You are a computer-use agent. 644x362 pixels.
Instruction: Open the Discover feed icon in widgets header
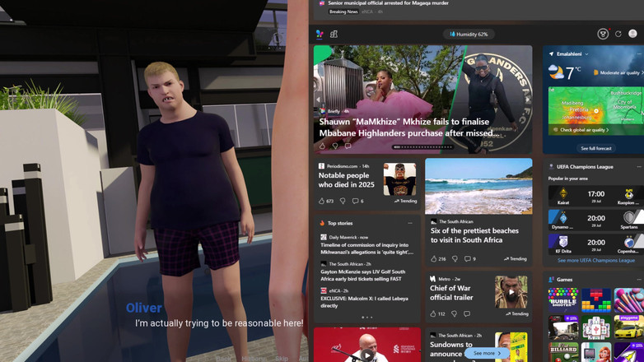320,34
